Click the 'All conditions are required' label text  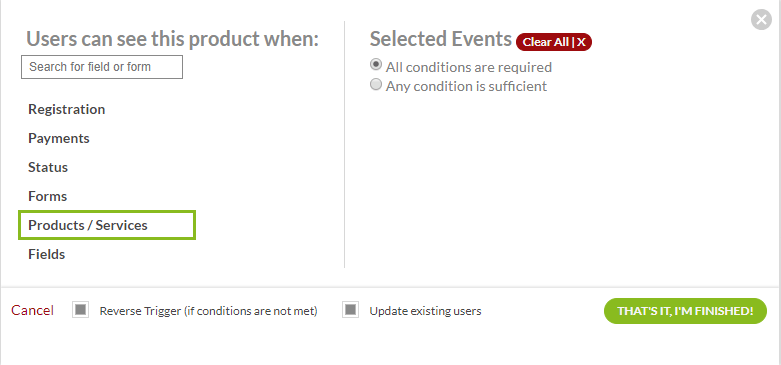[469, 67]
